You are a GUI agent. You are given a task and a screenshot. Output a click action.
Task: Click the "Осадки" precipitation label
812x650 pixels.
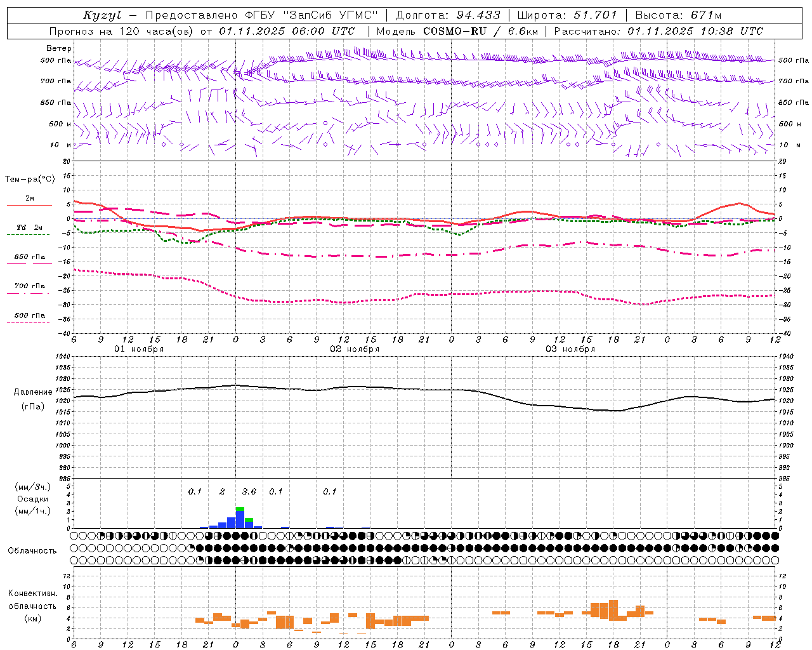click(x=32, y=500)
